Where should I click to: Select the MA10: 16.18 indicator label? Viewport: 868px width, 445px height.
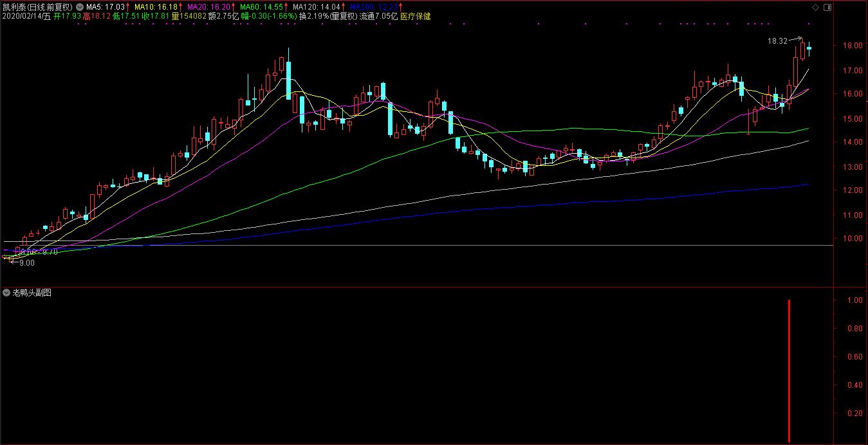155,7
